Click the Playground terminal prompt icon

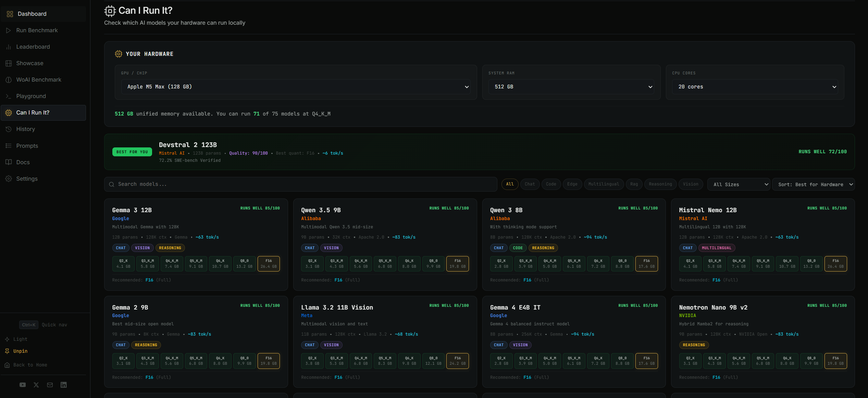[9, 96]
